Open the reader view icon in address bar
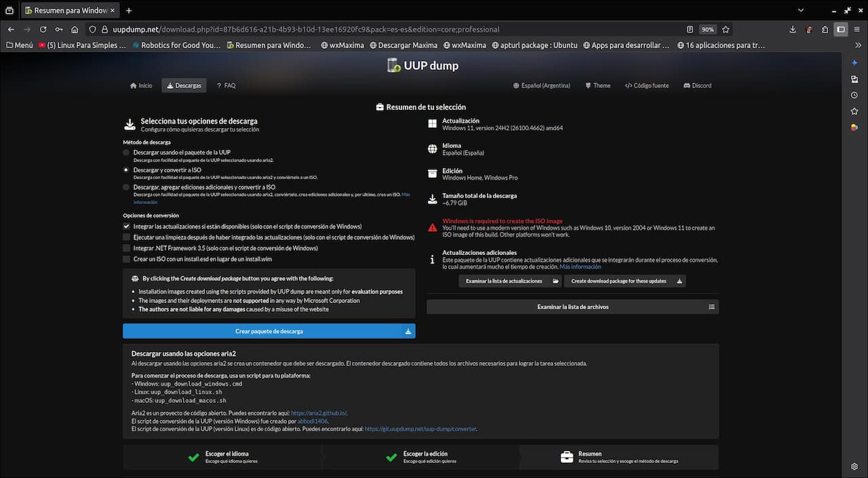868x478 pixels. click(690, 30)
